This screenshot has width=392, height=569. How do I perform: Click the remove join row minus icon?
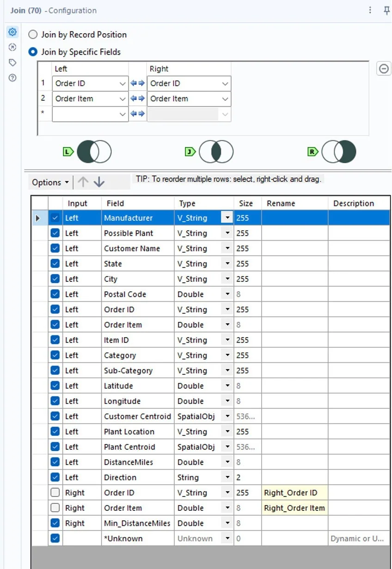(384, 69)
